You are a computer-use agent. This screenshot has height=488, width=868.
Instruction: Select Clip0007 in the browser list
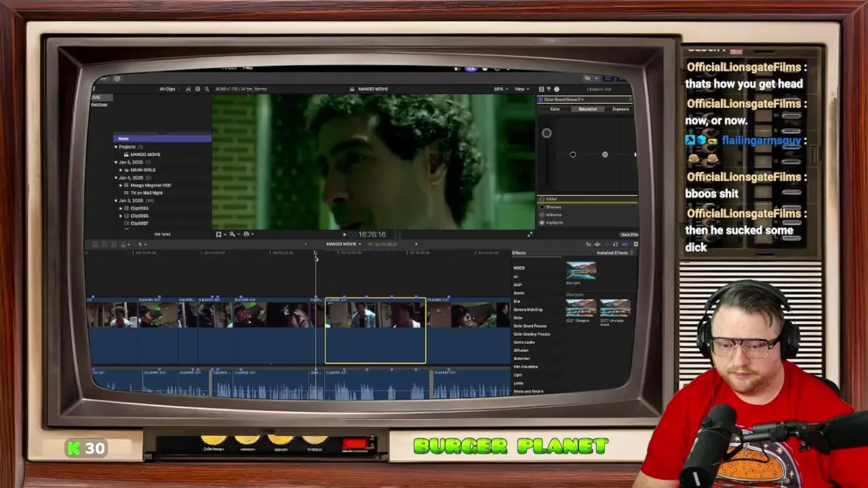coord(139,223)
